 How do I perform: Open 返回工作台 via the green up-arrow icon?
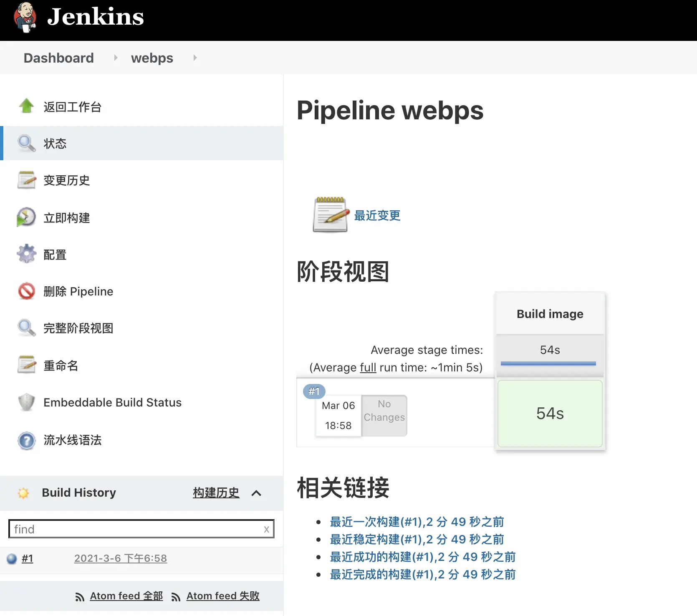pyautogui.click(x=26, y=106)
